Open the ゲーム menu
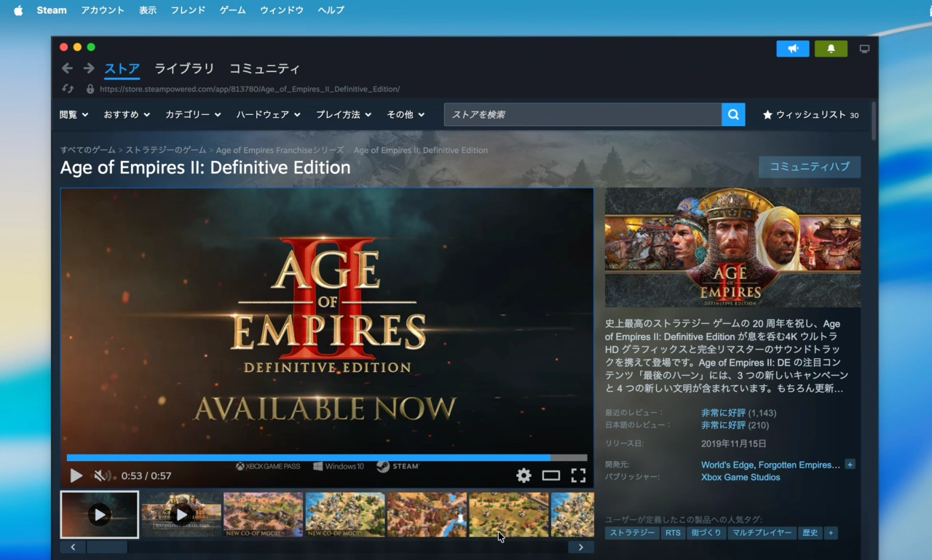 [233, 10]
